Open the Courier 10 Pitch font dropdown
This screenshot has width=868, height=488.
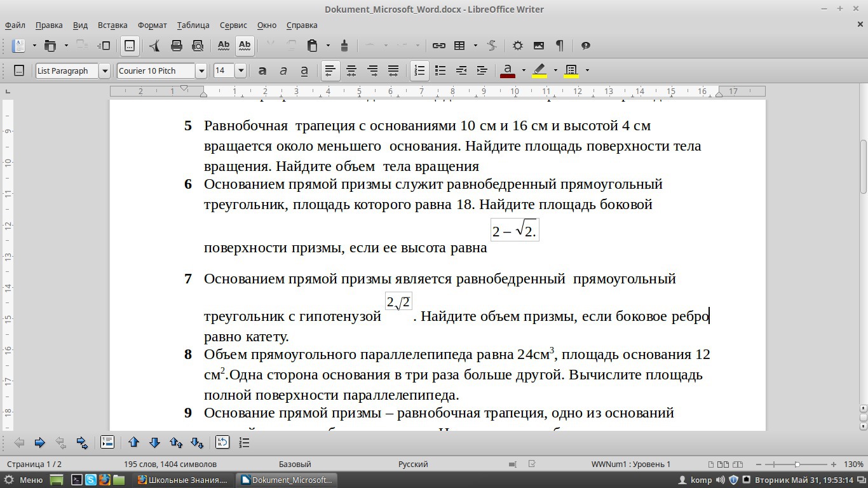pos(201,71)
